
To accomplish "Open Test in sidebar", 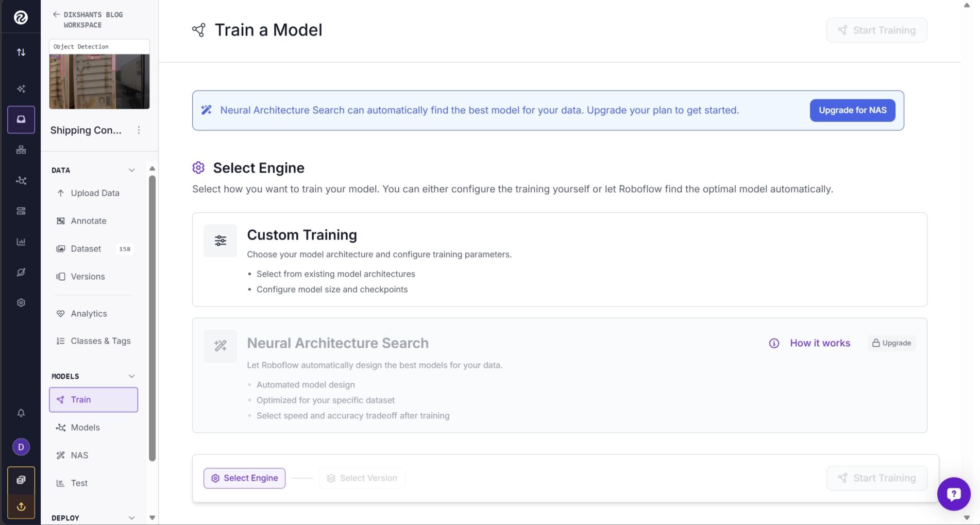I will click(93, 483).
